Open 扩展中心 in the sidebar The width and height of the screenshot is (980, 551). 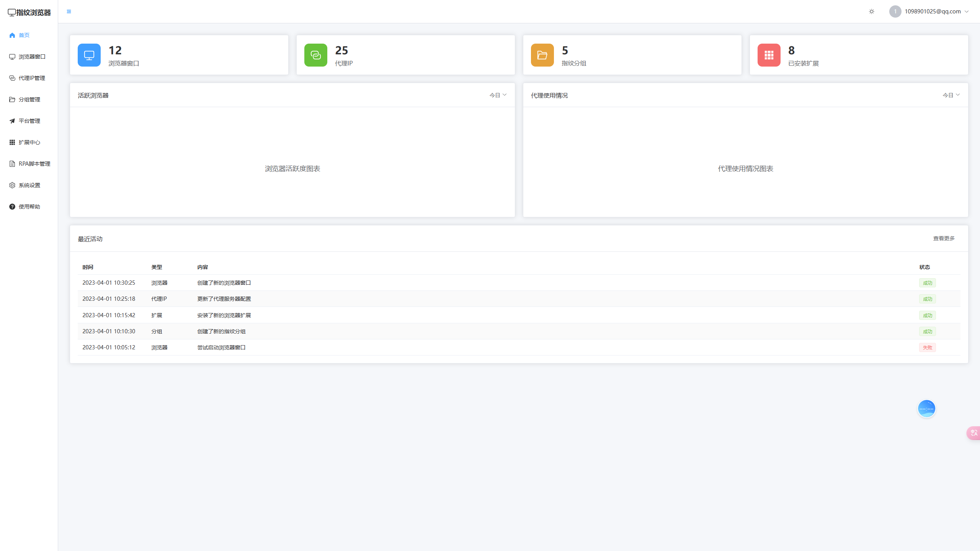click(29, 142)
